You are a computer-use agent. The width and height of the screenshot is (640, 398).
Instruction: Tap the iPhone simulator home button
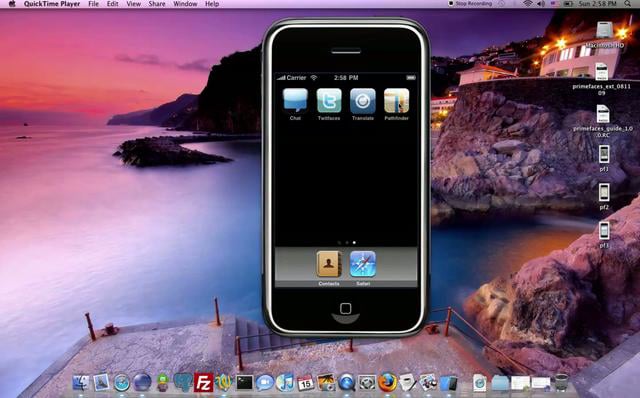346,309
